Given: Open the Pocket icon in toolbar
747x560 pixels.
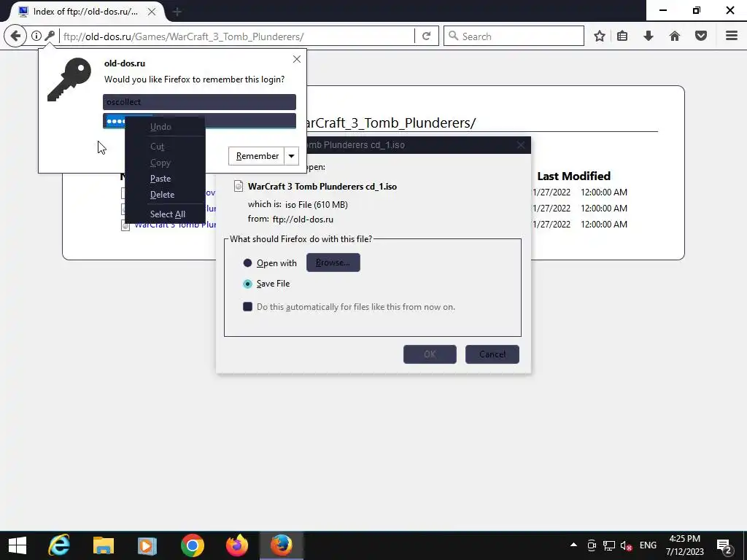Looking at the screenshot, I should (701, 36).
